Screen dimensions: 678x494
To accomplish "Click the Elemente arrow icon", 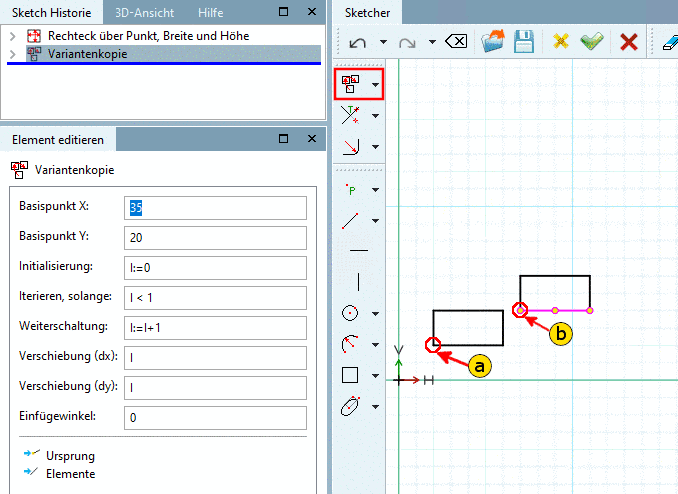I will (x=31, y=471).
